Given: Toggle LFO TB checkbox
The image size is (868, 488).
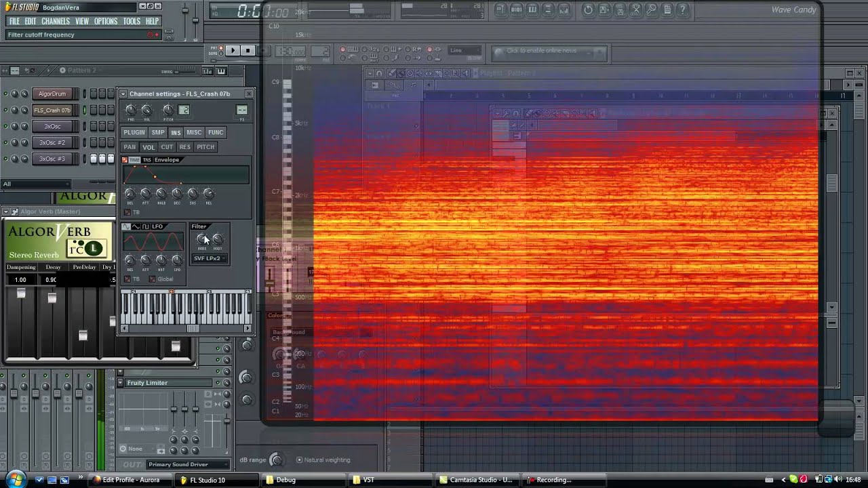Looking at the screenshot, I should click(127, 279).
